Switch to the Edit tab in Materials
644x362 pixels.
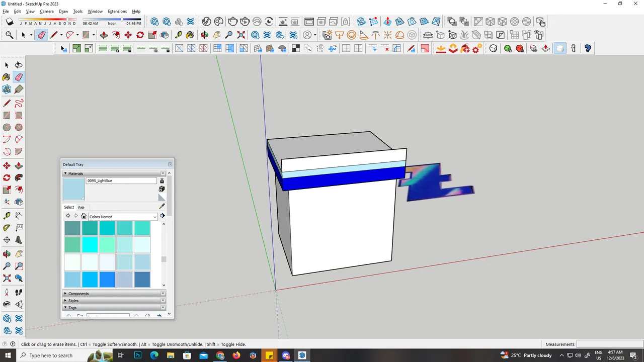(x=81, y=207)
